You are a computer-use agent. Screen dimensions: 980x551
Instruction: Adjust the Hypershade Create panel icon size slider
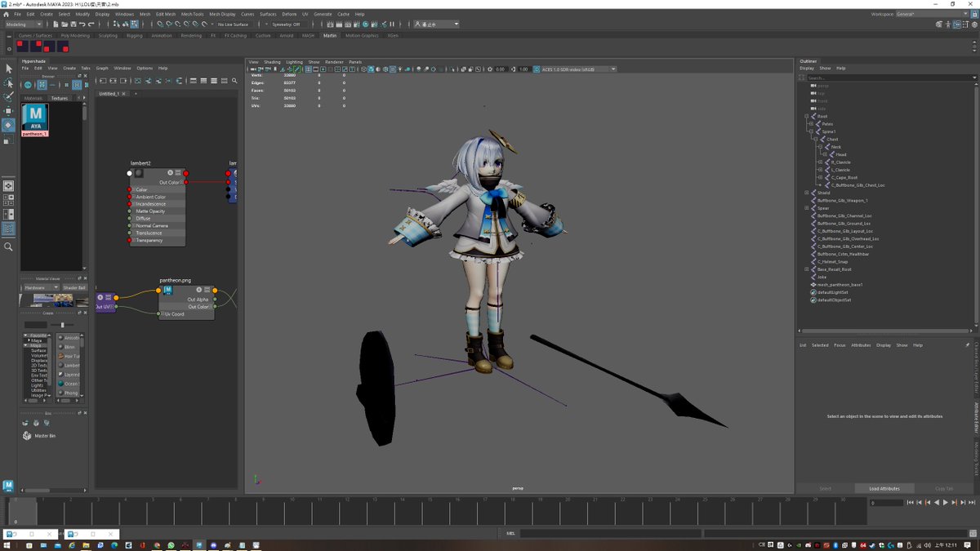pyautogui.click(x=62, y=325)
